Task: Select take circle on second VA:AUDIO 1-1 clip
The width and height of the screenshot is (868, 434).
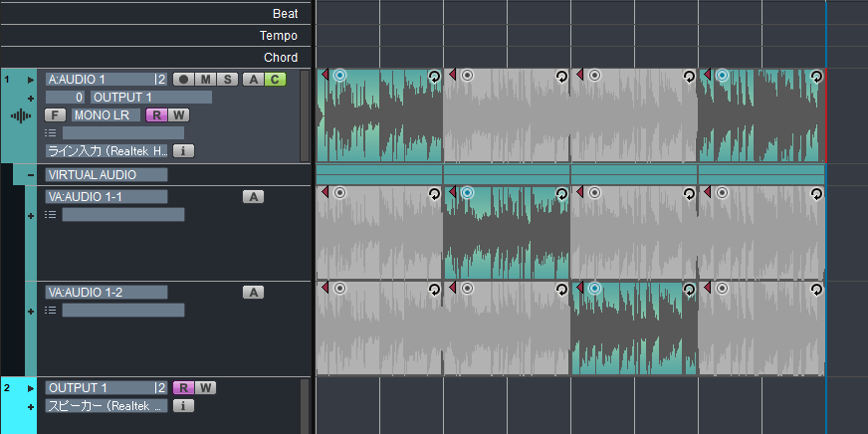Action: (467, 192)
